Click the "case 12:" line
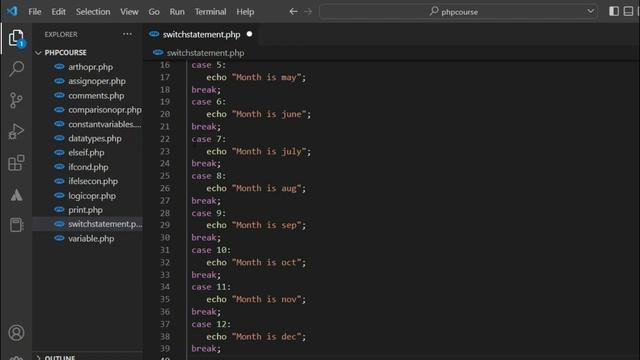 tap(211, 324)
